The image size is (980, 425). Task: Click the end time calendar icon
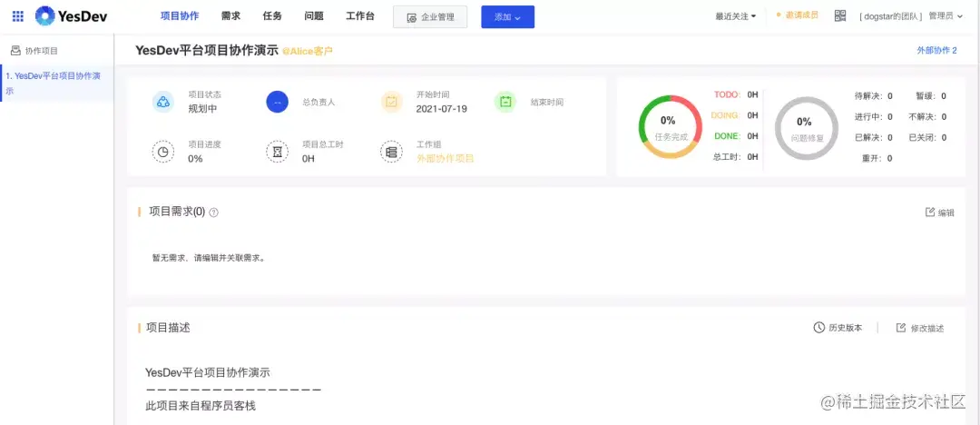click(505, 102)
